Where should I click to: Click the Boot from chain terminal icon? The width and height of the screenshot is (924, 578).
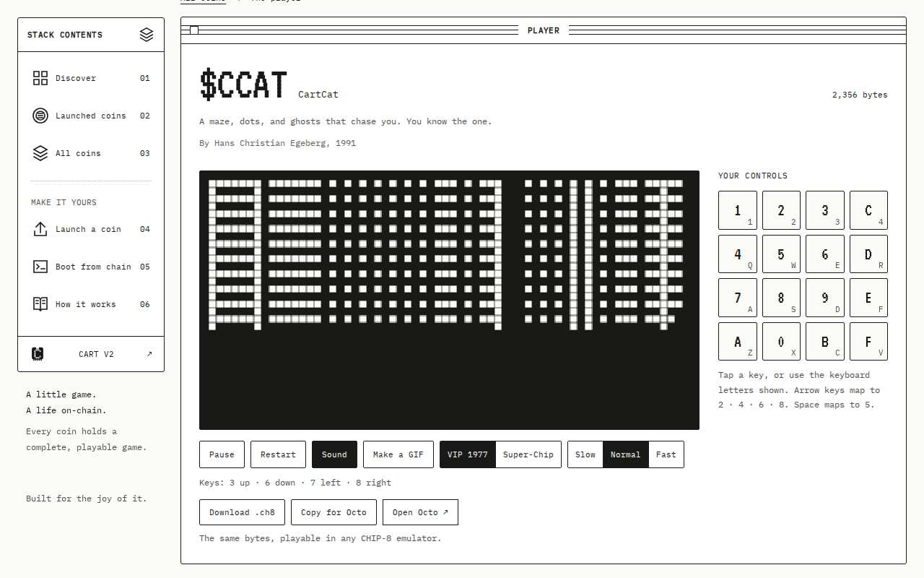[40, 267]
